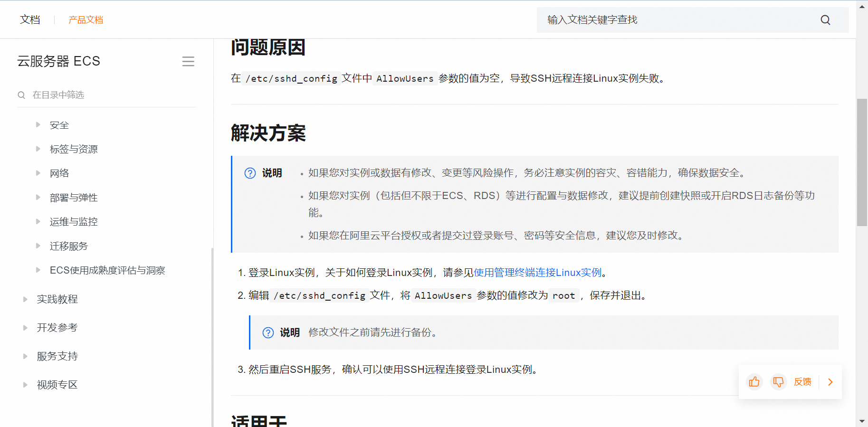Click the 反馈 feedback button
868x427 pixels.
pyautogui.click(x=802, y=382)
